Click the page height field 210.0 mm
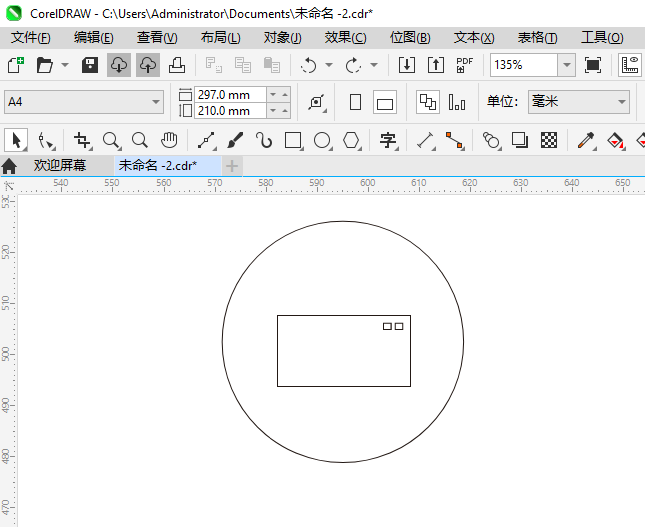This screenshot has height=527, width=645. pyautogui.click(x=230, y=111)
